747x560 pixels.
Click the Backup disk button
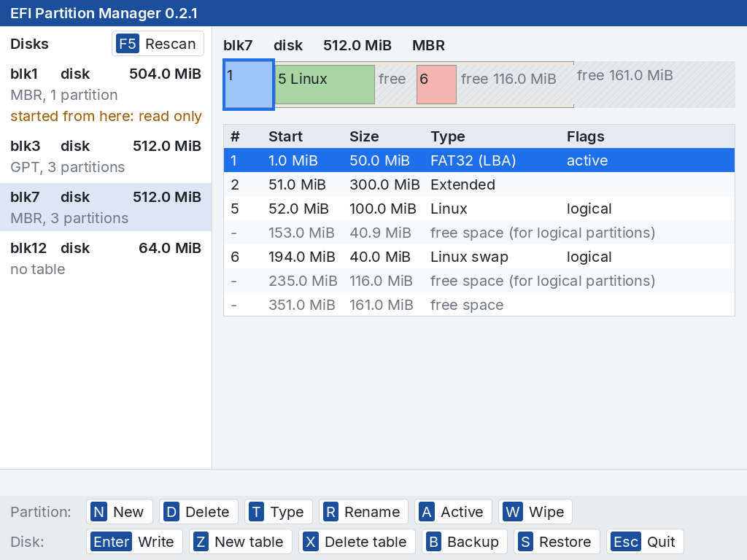464,542
